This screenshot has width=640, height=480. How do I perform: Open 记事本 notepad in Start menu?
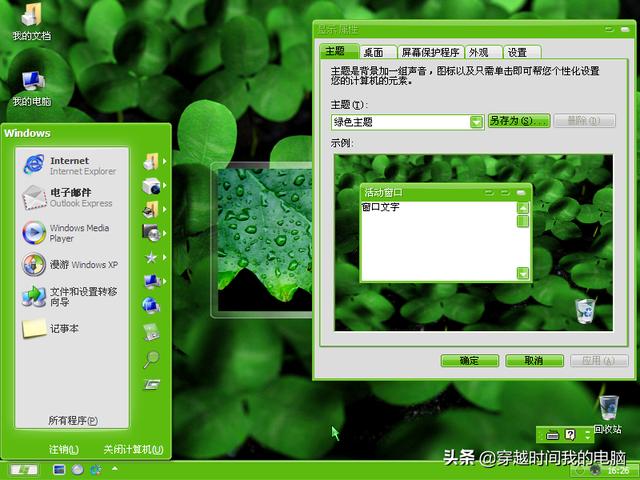[51, 329]
